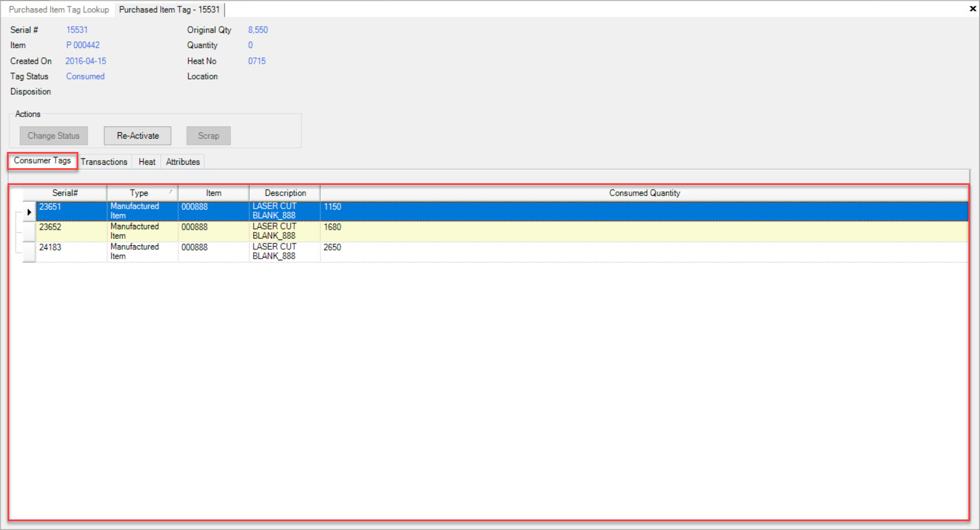
Task: Click Quantity value 0
Action: pos(251,45)
